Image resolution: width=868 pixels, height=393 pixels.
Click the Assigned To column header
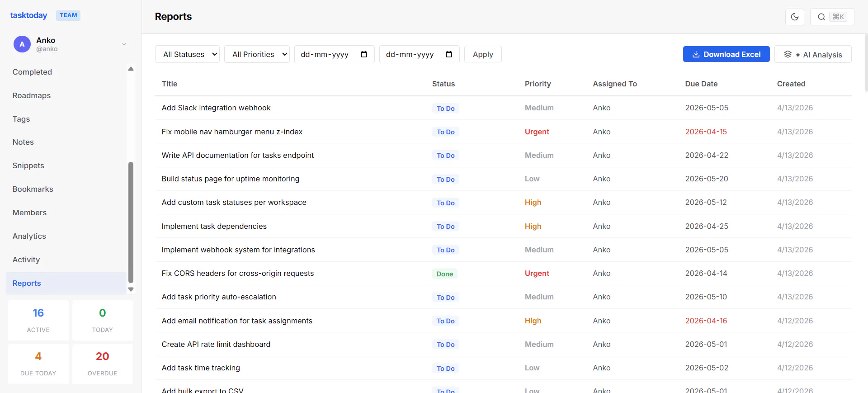pyautogui.click(x=615, y=84)
